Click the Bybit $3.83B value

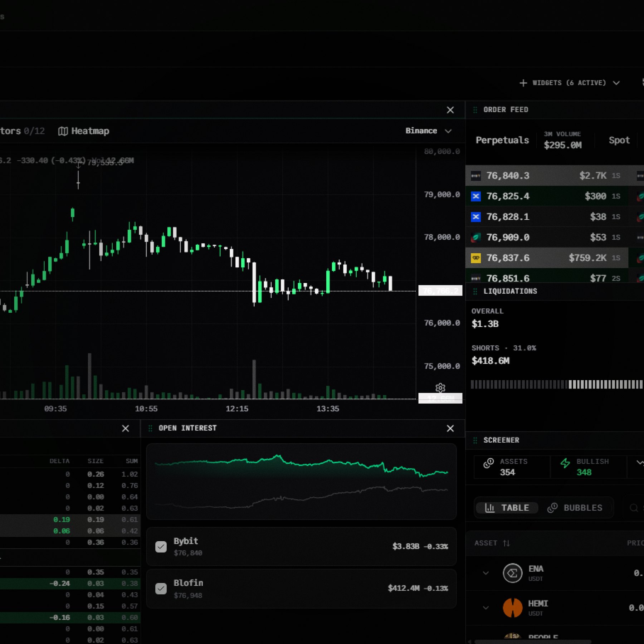[405, 547]
